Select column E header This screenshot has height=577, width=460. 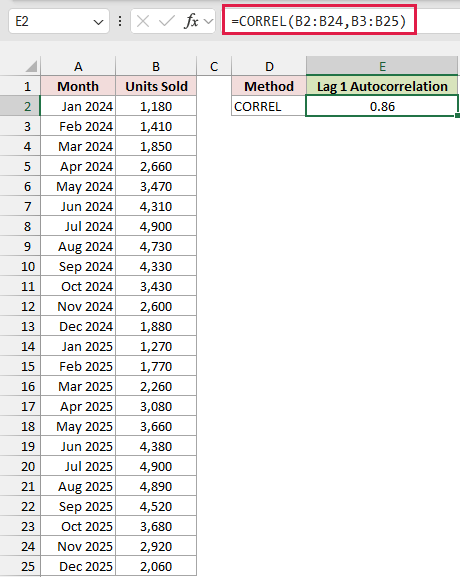[x=382, y=67]
